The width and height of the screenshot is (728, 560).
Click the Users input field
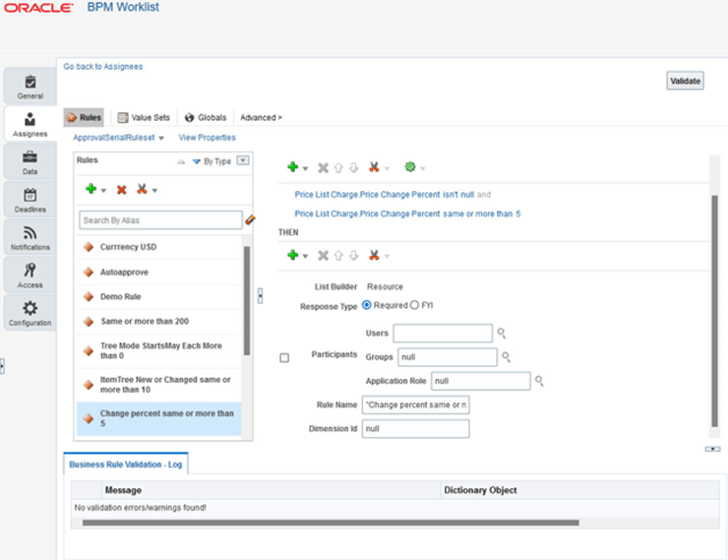pos(443,333)
